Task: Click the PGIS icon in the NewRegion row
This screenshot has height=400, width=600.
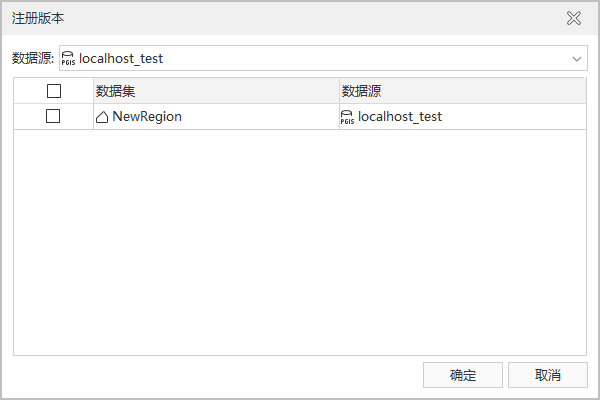Action: [x=347, y=117]
